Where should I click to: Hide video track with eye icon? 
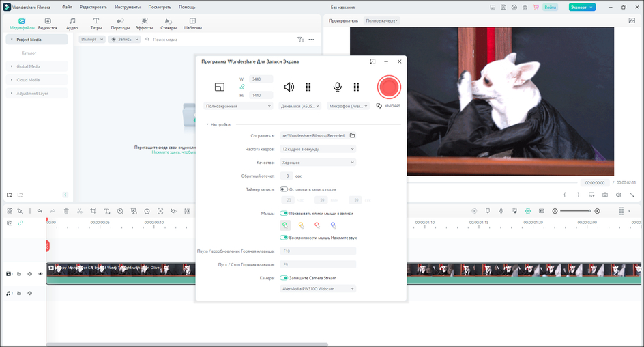[x=40, y=274]
